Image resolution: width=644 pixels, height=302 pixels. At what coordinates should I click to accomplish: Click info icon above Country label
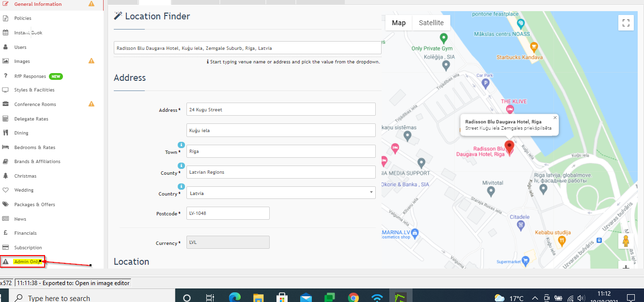181,186
